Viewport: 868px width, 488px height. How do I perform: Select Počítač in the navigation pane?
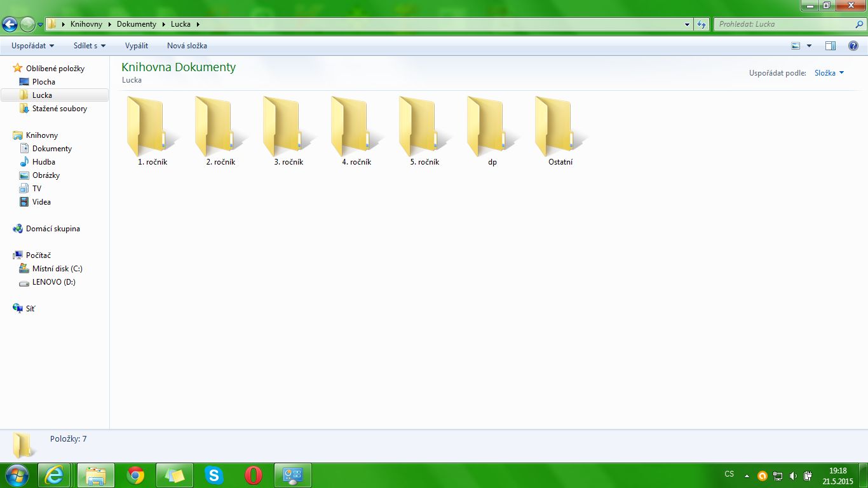point(38,255)
